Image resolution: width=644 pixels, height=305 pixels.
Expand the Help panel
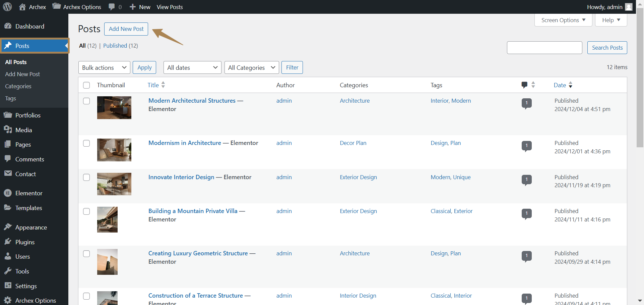pyautogui.click(x=611, y=20)
